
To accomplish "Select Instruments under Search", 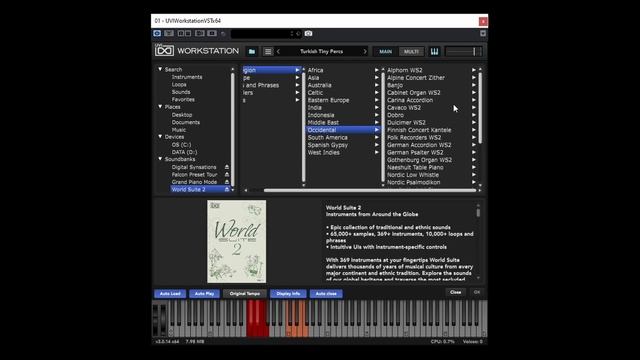I will 187,77.
